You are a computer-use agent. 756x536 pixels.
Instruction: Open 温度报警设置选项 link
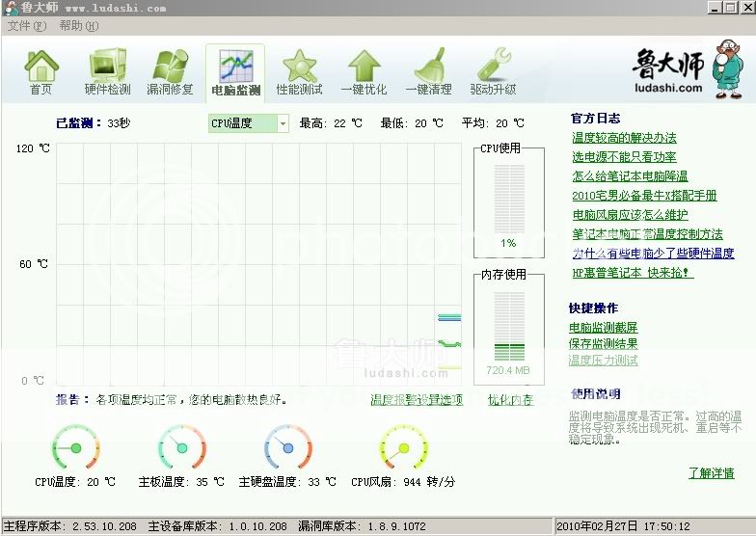417,400
